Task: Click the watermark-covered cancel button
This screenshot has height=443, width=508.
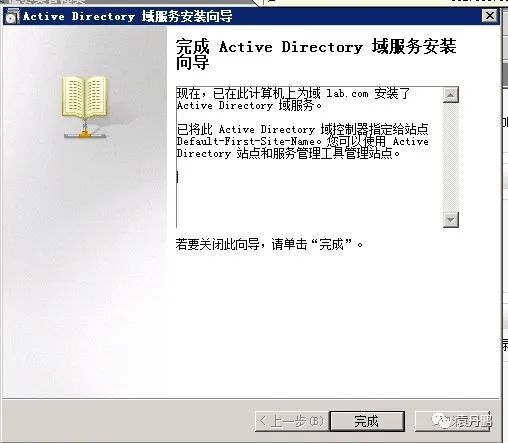Action: pyautogui.click(x=453, y=421)
